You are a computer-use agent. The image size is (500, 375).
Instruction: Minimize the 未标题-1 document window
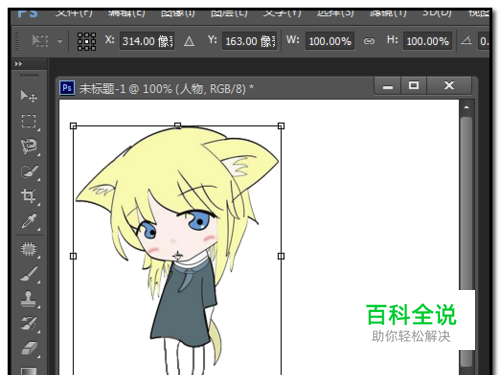coord(388,86)
